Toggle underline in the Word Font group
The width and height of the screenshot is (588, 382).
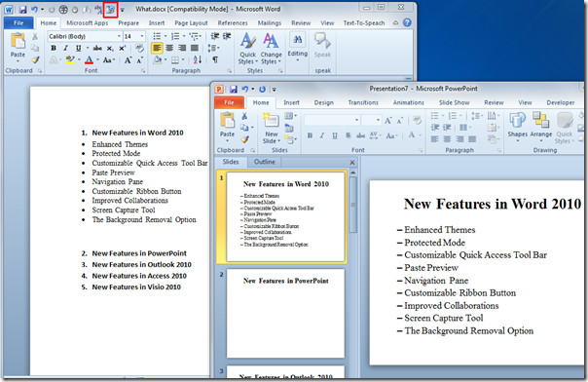tap(78, 48)
